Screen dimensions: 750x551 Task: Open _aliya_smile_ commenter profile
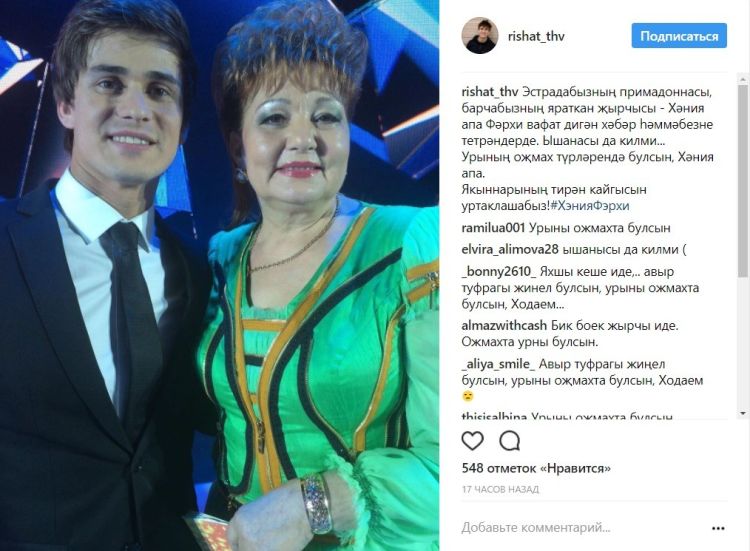(498, 364)
